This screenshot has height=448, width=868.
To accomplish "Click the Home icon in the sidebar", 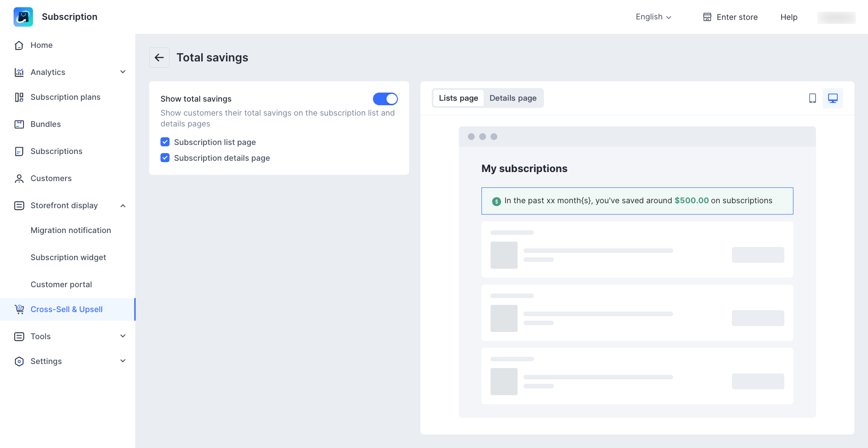I will tap(19, 45).
